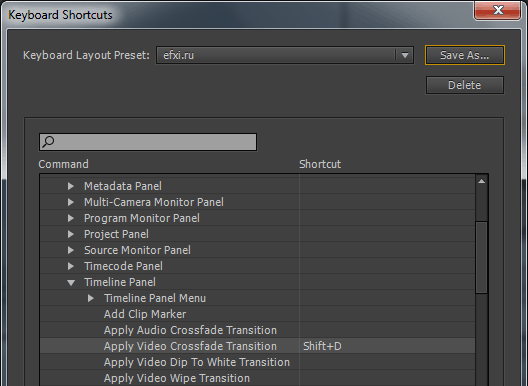Click the Command column header

tap(63, 164)
